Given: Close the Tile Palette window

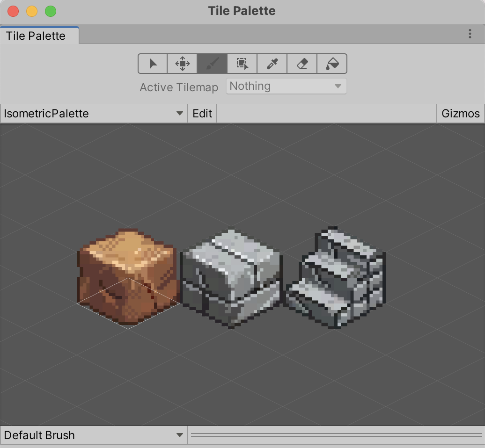Looking at the screenshot, I should pyautogui.click(x=13, y=11).
